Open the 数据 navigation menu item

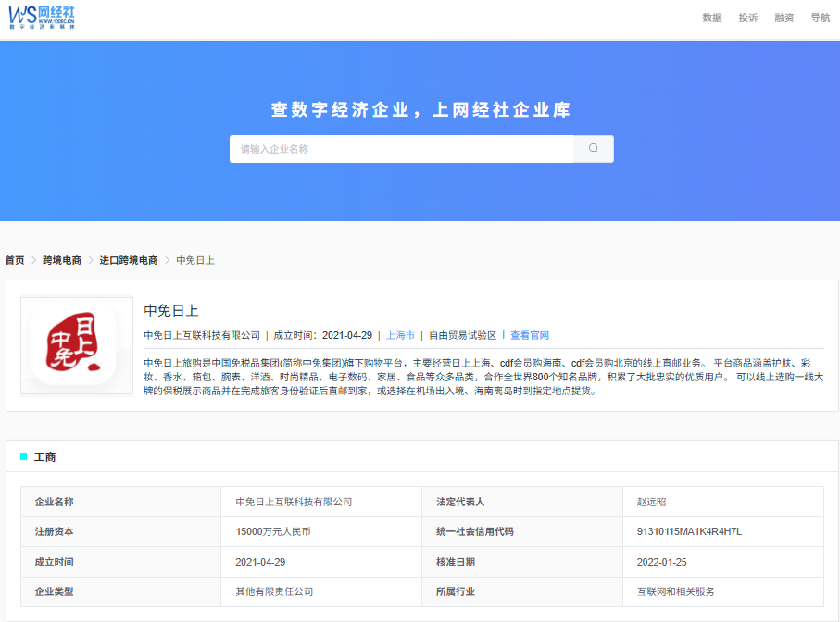[712, 18]
